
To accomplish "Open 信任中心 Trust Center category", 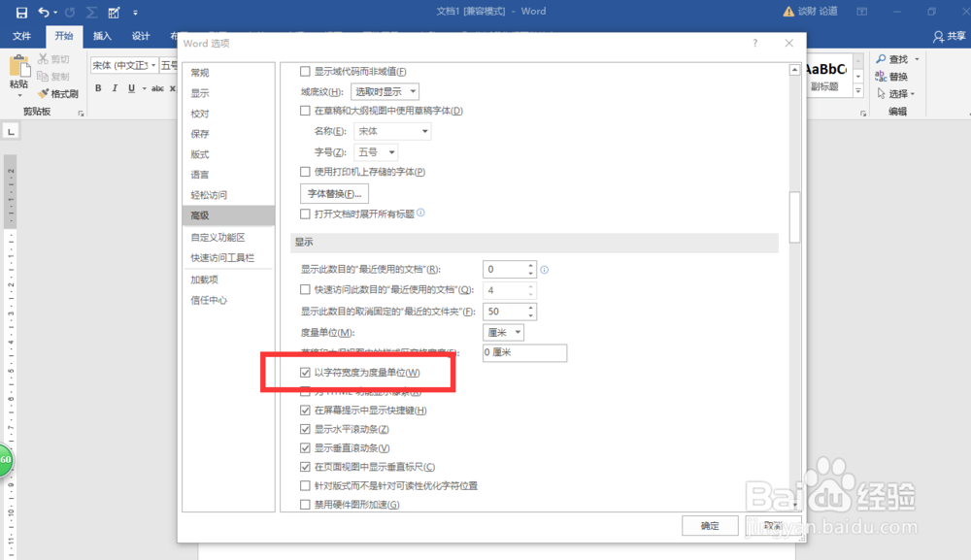I will 228,300.
